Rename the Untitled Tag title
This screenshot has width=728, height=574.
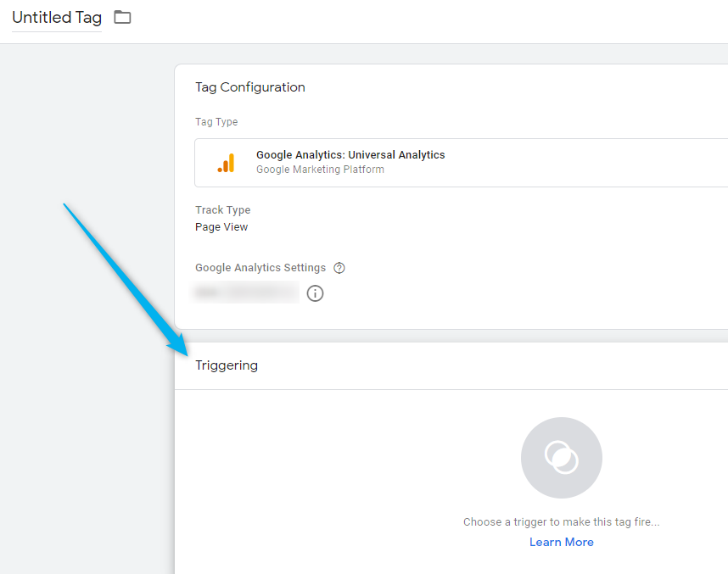(57, 18)
